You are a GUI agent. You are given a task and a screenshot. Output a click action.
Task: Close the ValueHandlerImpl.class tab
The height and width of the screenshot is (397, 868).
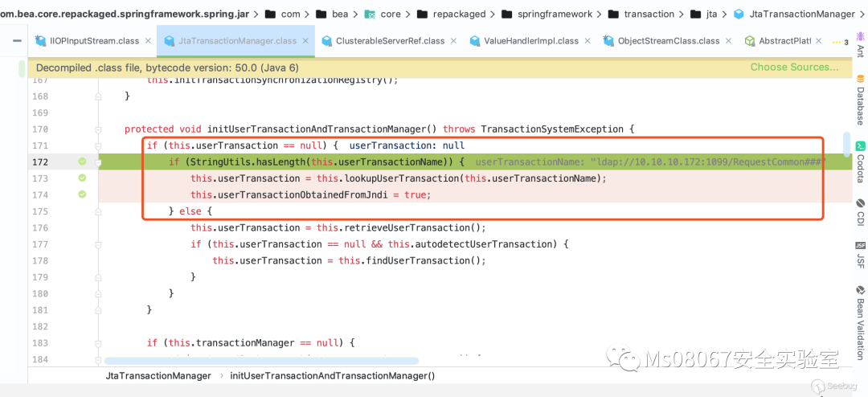(588, 41)
